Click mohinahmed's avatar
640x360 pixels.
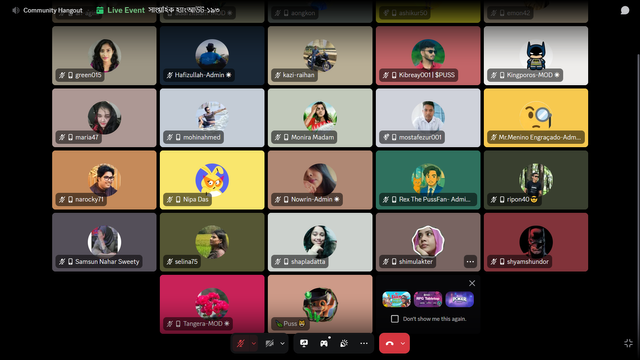coord(212,118)
